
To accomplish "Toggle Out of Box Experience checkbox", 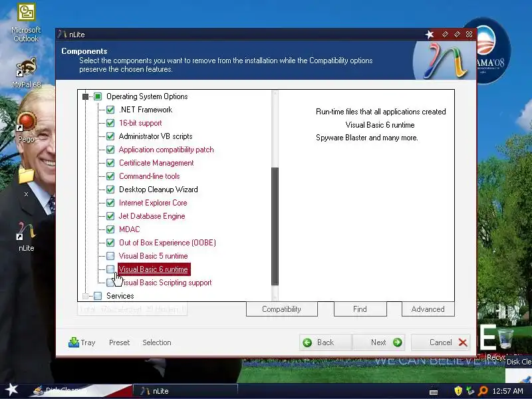I will point(110,243).
